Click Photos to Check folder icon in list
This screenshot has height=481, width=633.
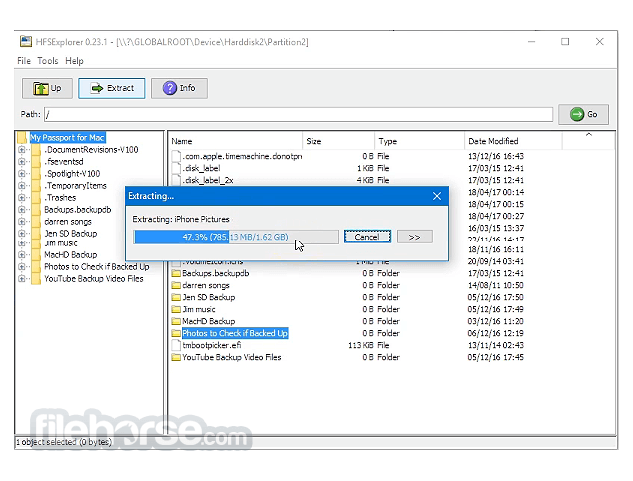tap(176, 334)
